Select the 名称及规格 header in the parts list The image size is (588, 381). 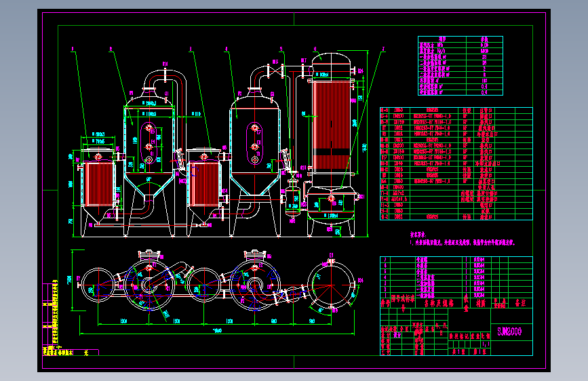(439, 303)
